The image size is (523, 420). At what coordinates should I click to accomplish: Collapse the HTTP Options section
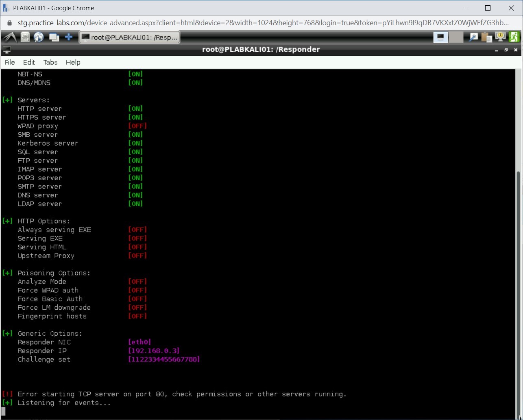click(x=7, y=221)
